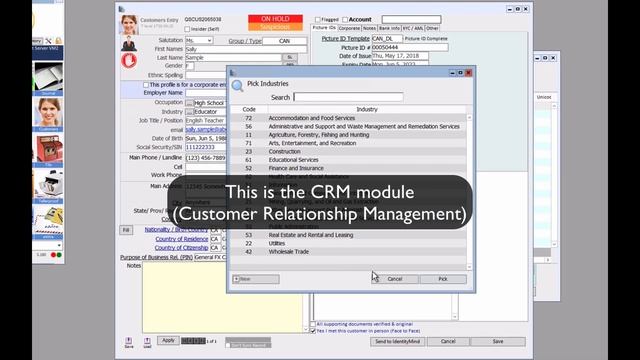Click the Customers Entry window title icon
The height and width of the screenshot is (360, 640).
click(122, 9)
